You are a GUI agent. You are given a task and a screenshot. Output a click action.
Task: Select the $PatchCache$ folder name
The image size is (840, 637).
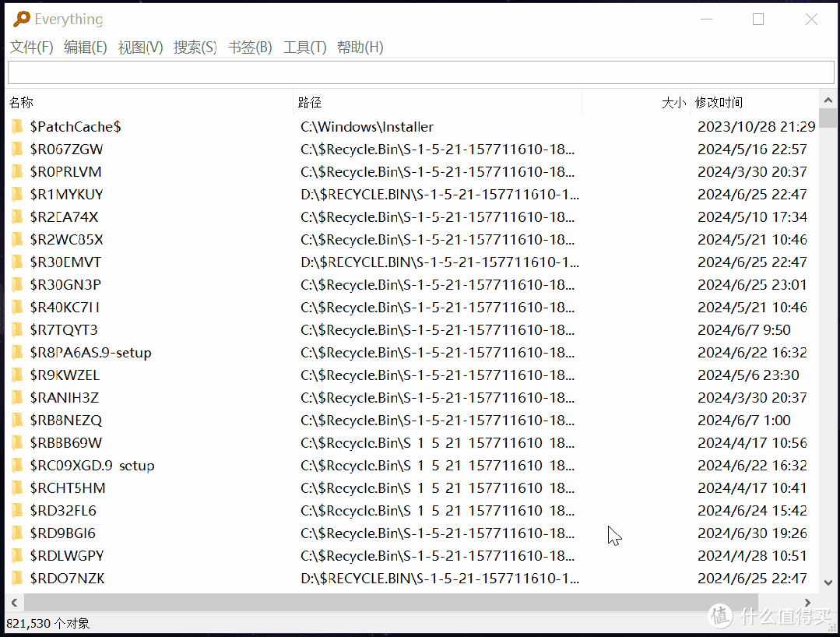click(76, 126)
